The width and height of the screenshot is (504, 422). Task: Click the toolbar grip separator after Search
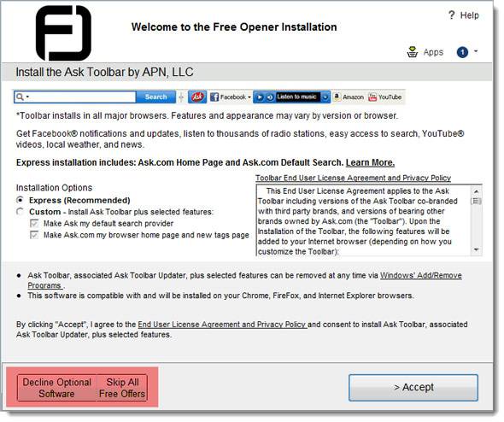tap(182, 97)
